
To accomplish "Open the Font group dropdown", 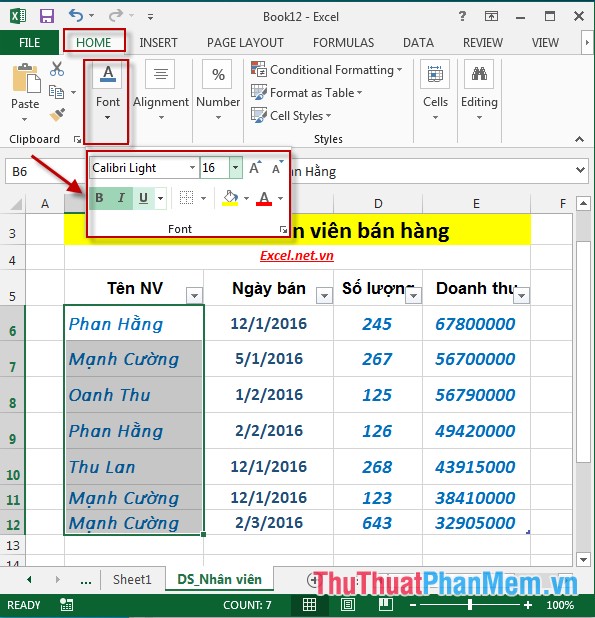I will click(107, 102).
